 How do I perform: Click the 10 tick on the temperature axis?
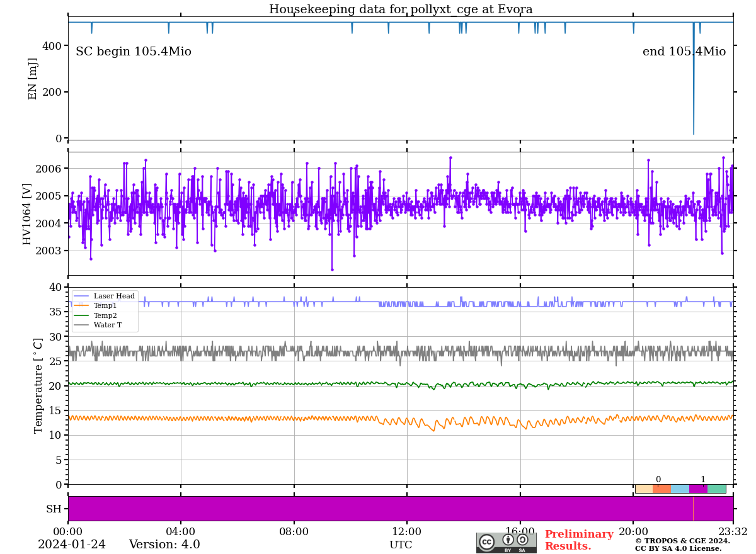55,435
